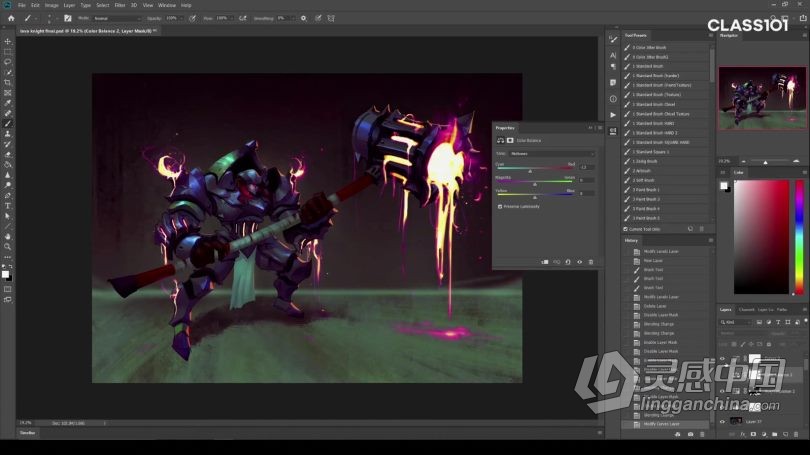Select the Pen tool
Image resolution: width=810 pixels, height=455 pixels.
tap(7, 196)
